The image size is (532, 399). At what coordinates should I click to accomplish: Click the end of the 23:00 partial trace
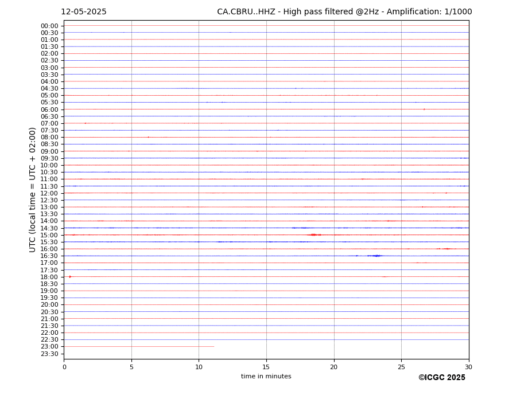tap(213, 346)
